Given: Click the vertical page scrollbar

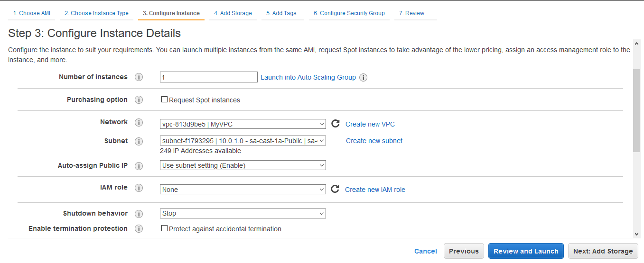Looking at the screenshot, I should tap(636, 110).
